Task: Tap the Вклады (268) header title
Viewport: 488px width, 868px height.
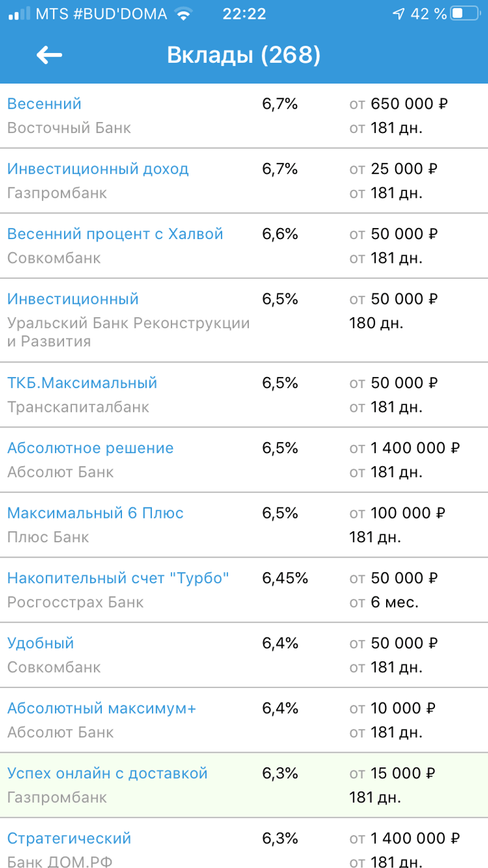Action: [243, 56]
